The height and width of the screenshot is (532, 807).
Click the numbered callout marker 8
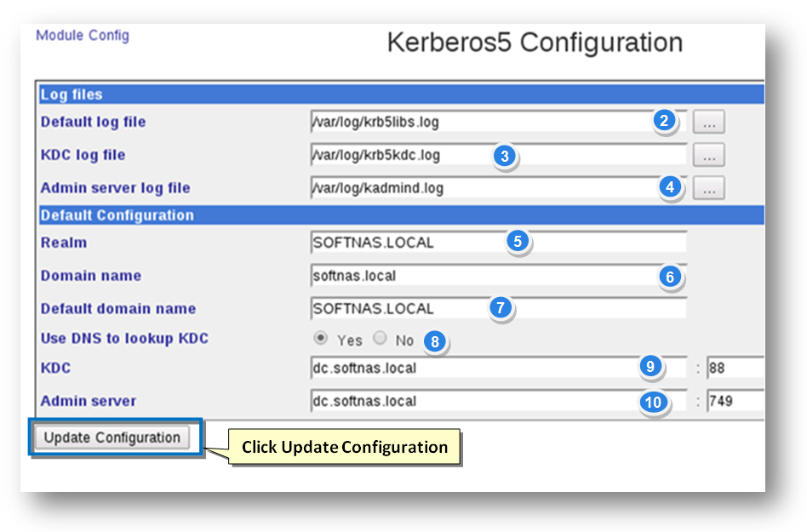pyautogui.click(x=435, y=341)
